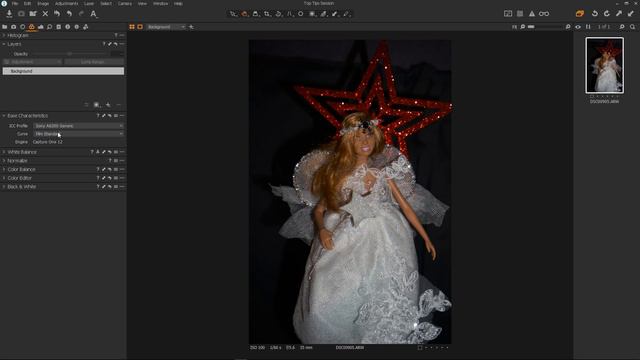Select the White Balance picker tool

[324, 14]
